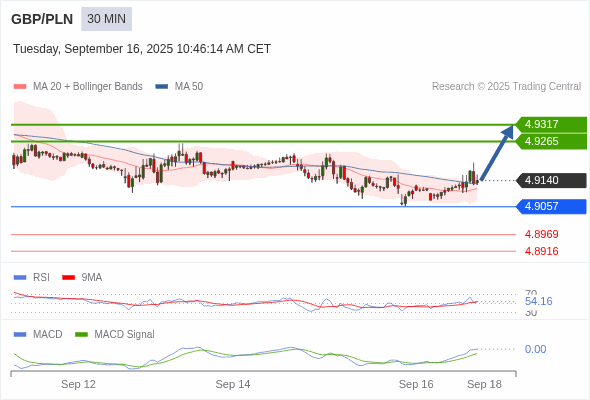Click the 4.9057 pivot price tag
Viewport: 590px width, 400px height.
pos(551,206)
